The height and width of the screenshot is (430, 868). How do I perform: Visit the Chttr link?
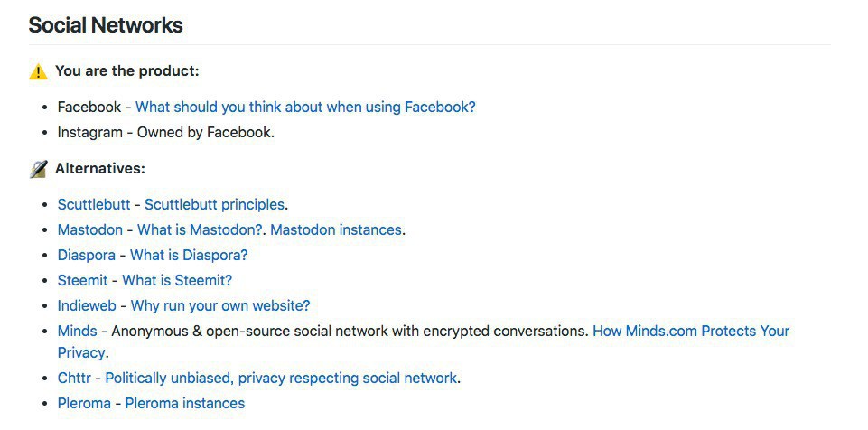74,378
